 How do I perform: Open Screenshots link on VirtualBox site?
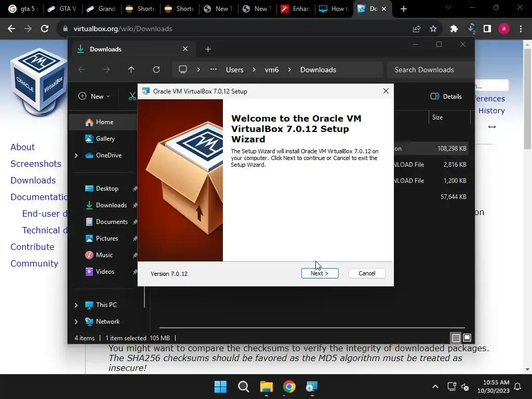pyautogui.click(x=36, y=164)
